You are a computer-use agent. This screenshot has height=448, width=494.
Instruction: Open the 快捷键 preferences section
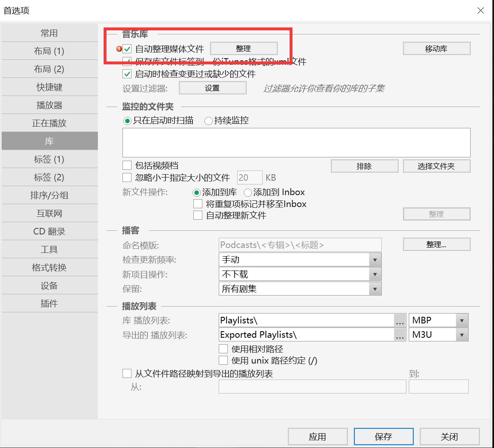click(x=50, y=87)
